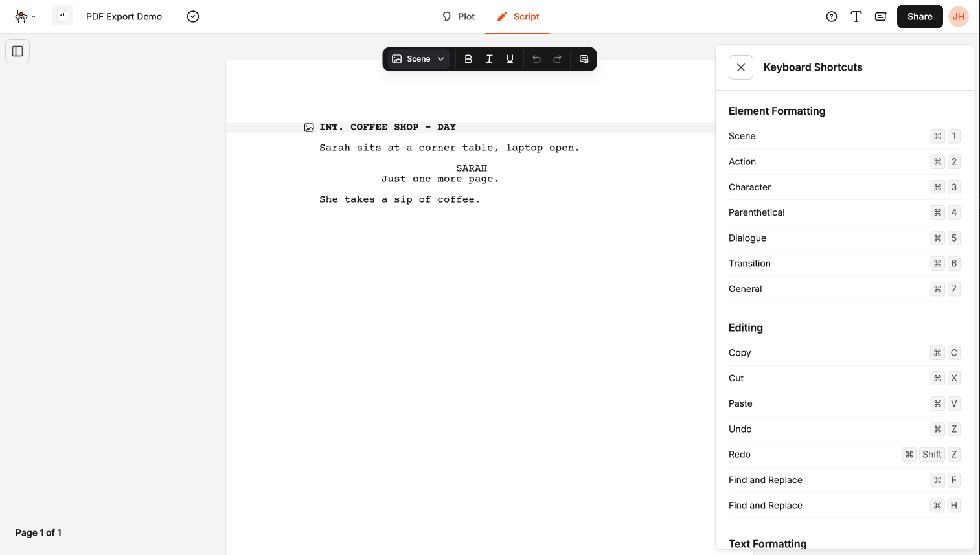The height and width of the screenshot is (555, 980).
Task: Toggle bold formatting in the toolbar
Action: (468, 59)
